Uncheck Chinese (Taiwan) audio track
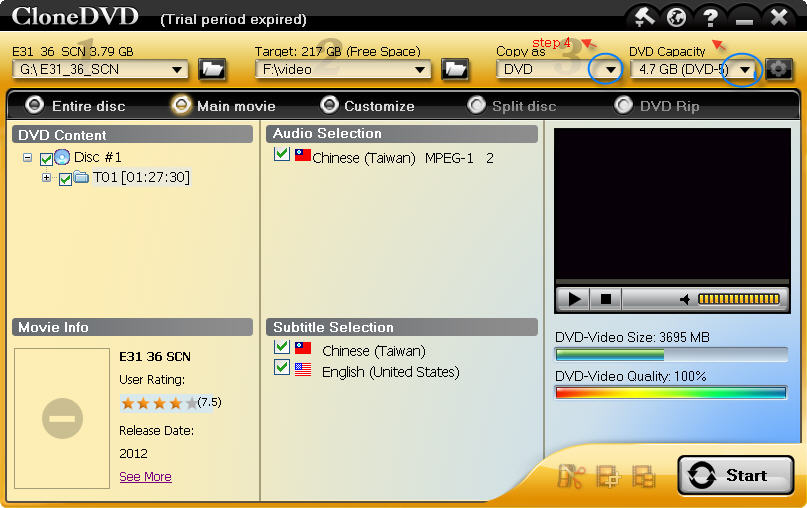 282,154
